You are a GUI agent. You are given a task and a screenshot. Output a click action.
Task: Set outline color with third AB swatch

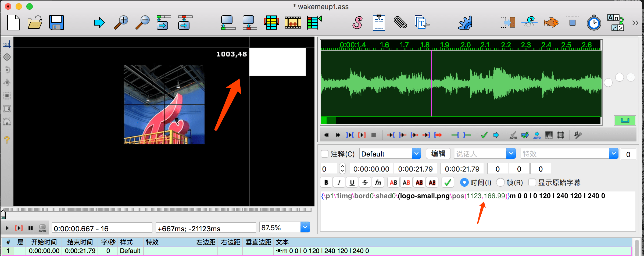(419, 183)
